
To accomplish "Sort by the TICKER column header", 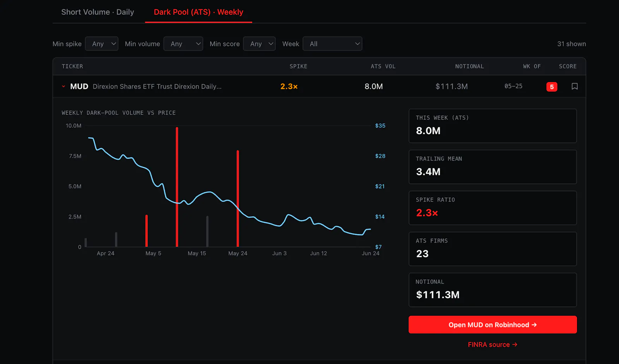I will [72, 66].
